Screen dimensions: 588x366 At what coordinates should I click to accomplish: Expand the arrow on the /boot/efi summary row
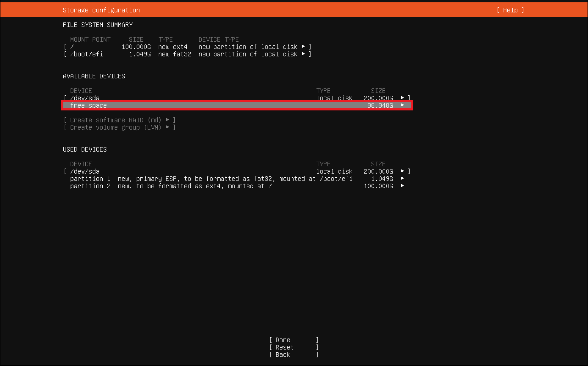[x=303, y=54]
